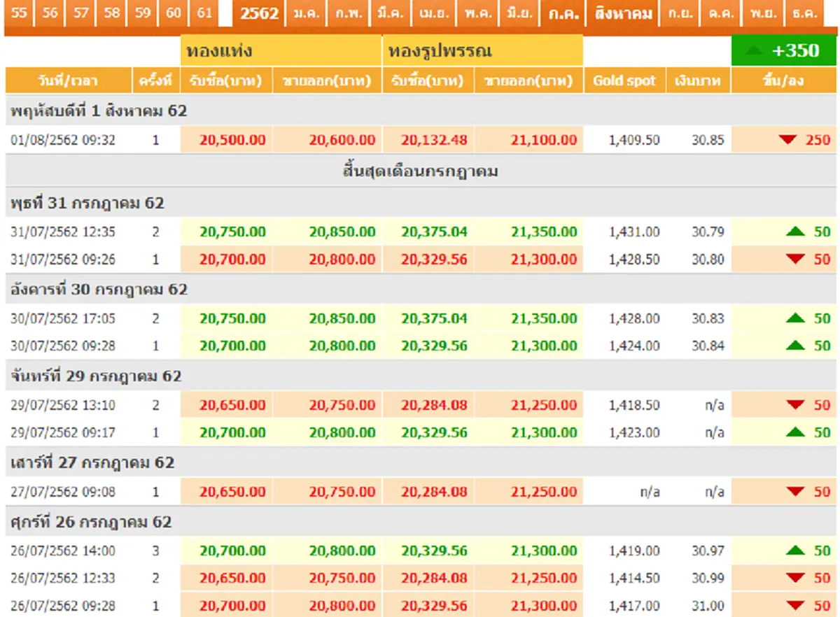
Task: Click the green up arrow in the 29/07/2562 09:17 row
Action: [x=795, y=432]
